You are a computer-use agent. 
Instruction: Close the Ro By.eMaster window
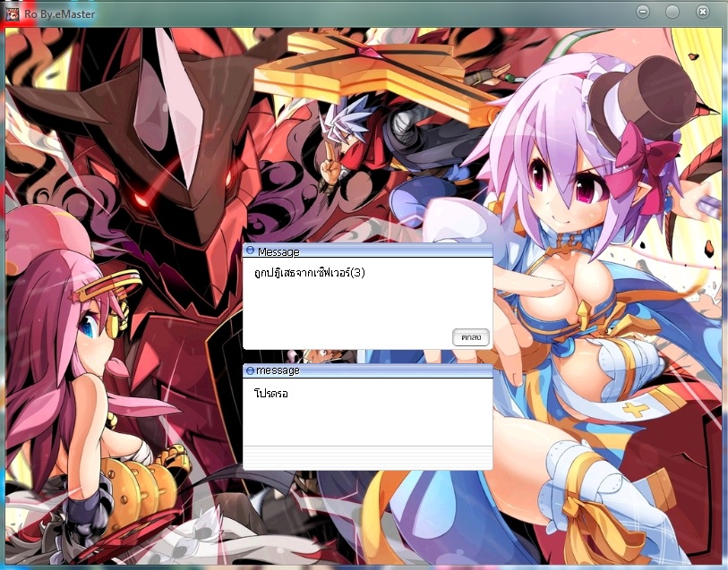[x=703, y=12]
